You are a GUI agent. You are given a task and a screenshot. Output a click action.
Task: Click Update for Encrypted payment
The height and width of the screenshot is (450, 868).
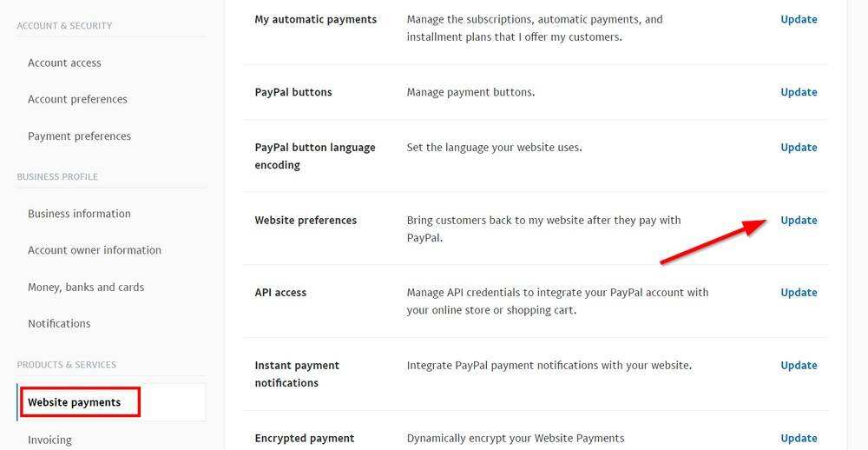click(799, 439)
